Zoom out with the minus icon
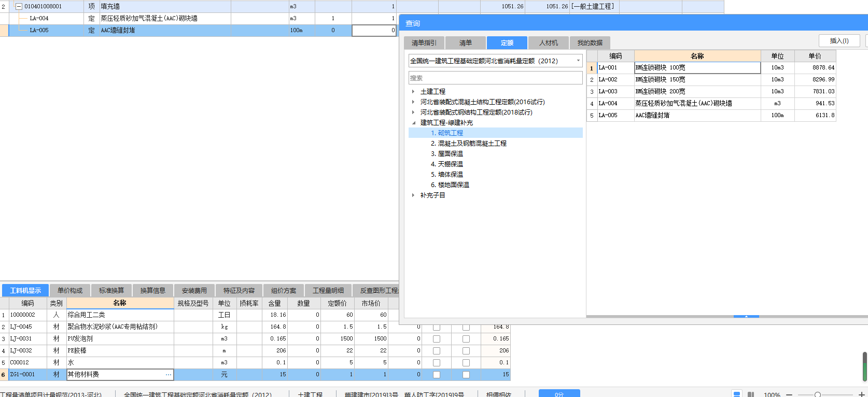 (789, 395)
